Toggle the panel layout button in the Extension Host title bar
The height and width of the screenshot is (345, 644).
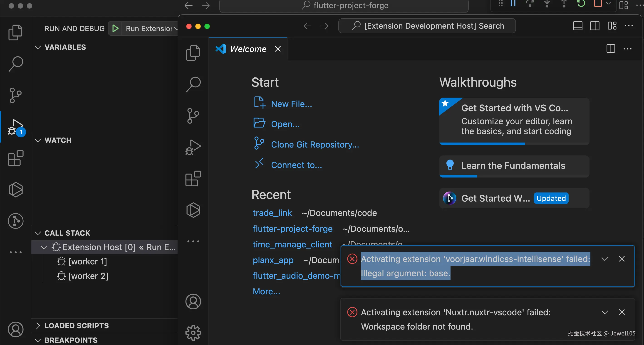click(x=577, y=26)
